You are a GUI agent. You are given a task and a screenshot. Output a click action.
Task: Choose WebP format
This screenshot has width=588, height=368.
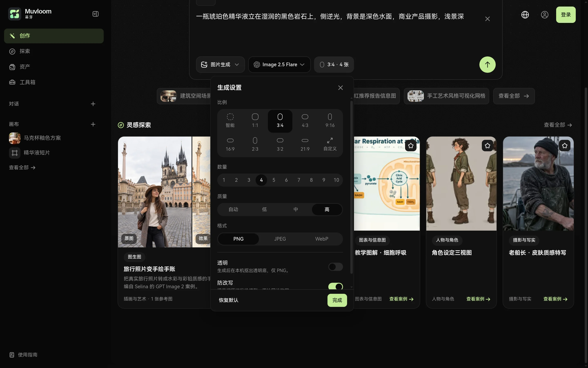coord(322,239)
